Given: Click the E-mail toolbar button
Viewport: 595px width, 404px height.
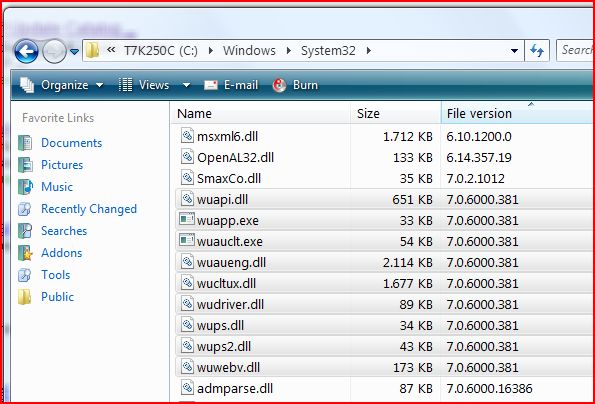Looking at the screenshot, I should click(x=231, y=85).
